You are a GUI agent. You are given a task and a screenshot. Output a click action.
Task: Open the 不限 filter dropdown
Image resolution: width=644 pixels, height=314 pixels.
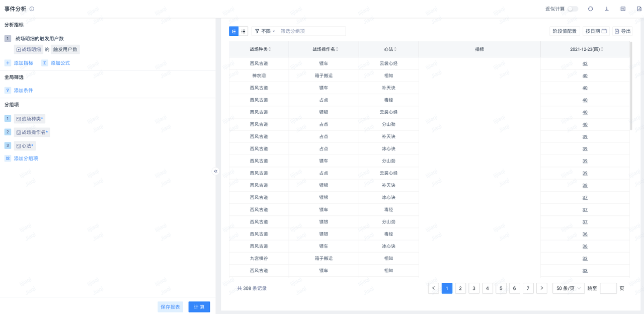[265, 31]
